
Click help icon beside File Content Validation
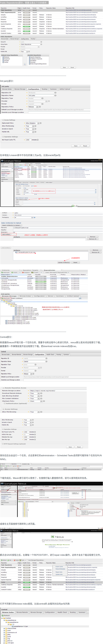pos(41,399)
